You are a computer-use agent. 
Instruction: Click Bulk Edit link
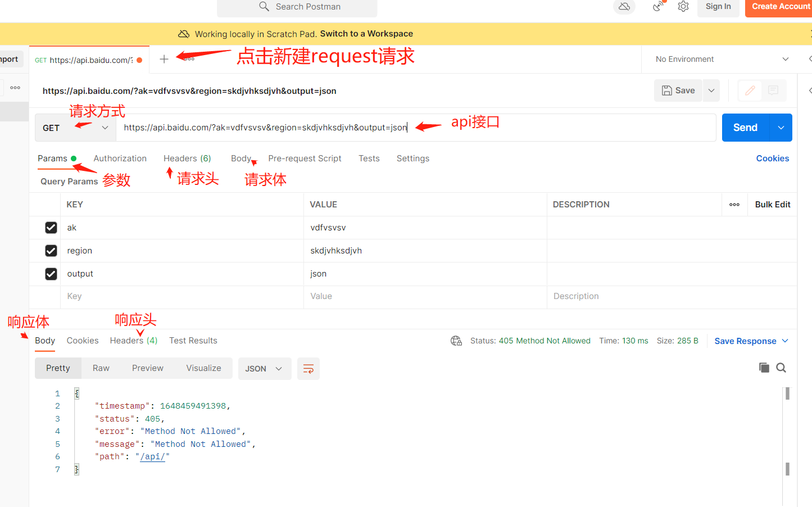point(773,205)
